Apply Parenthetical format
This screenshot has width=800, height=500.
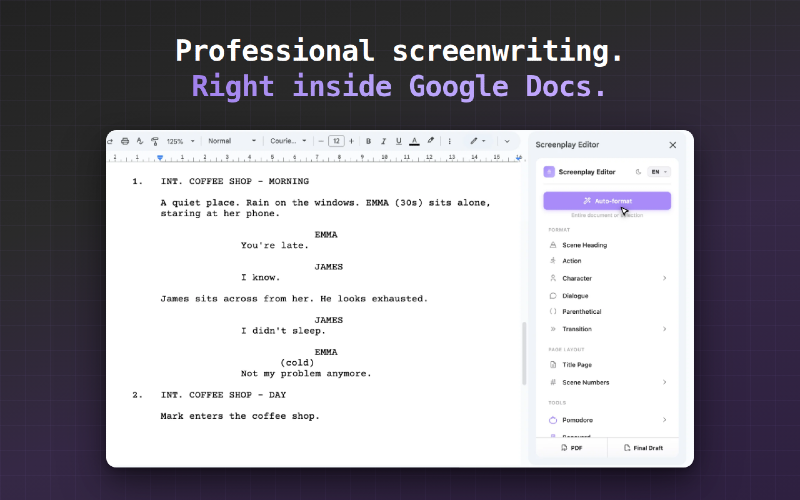coord(607,311)
